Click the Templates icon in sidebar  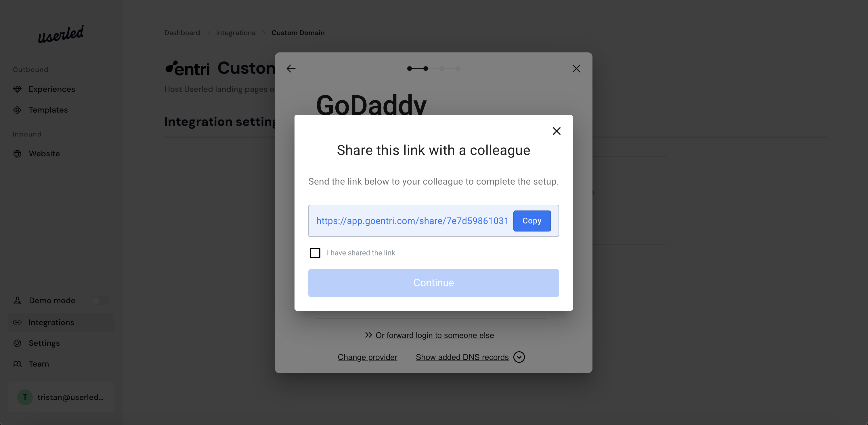click(17, 110)
